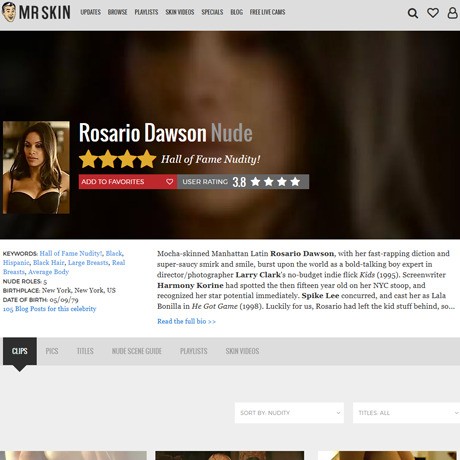The image size is (460, 460).
Task: Add to Favorites red button
Action: pyautogui.click(x=128, y=182)
